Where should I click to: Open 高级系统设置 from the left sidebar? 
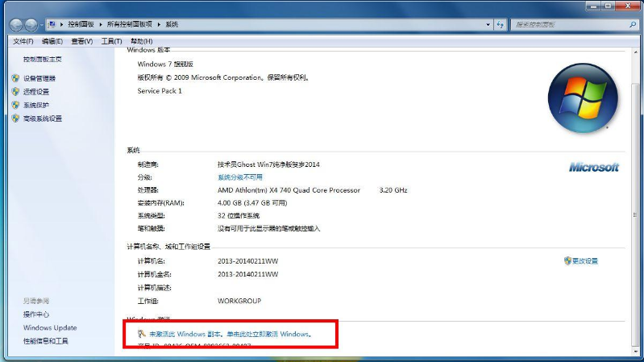click(42, 119)
